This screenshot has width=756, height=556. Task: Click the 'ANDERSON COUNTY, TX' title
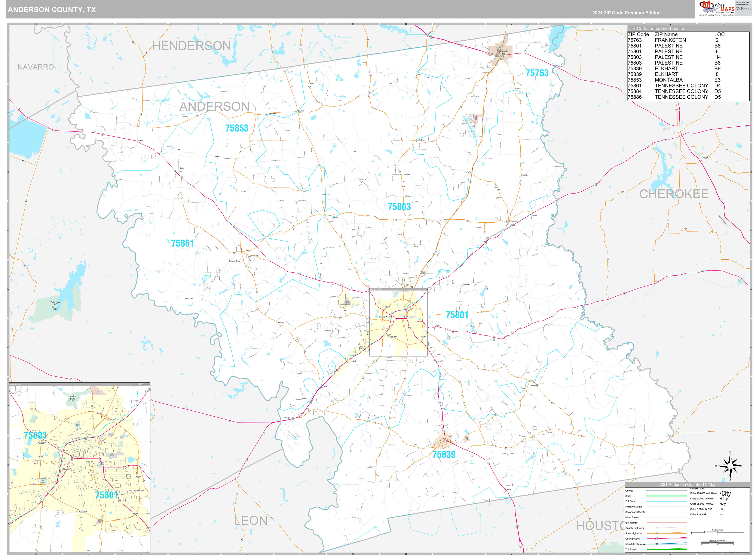pos(52,10)
